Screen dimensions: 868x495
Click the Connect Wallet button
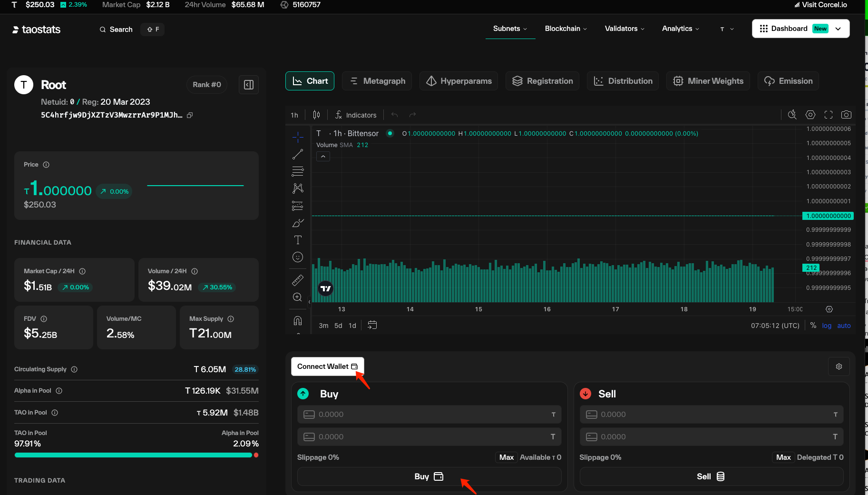point(327,366)
